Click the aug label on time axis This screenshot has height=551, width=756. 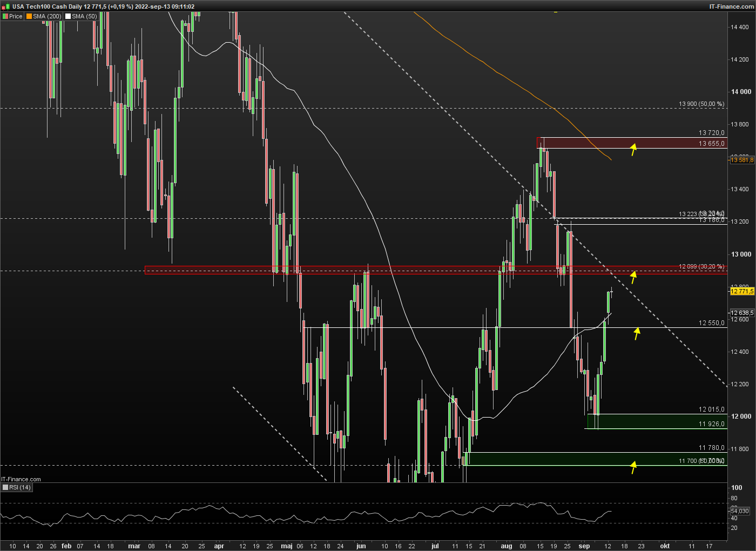tap(507, 546)
